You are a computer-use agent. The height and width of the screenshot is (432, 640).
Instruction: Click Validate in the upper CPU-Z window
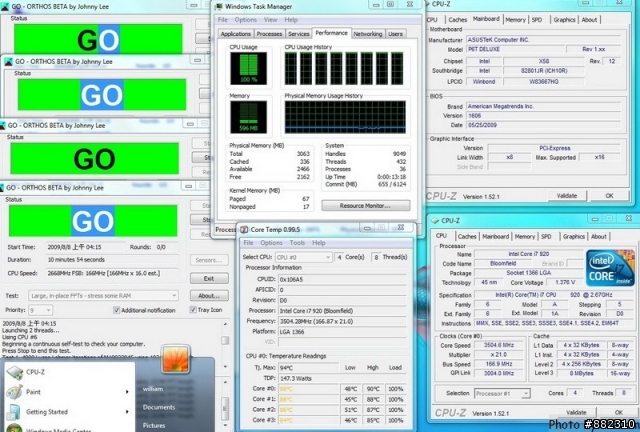click(567, 196)
